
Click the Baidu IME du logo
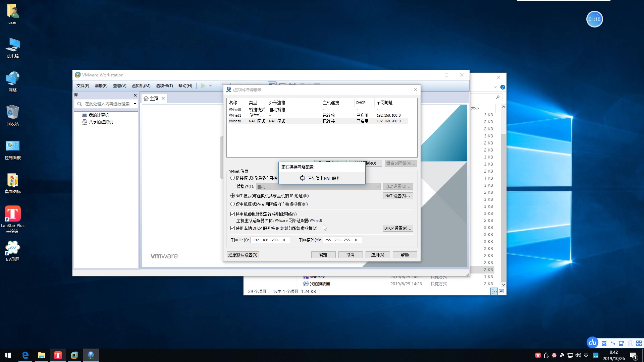tap(592, 343)
